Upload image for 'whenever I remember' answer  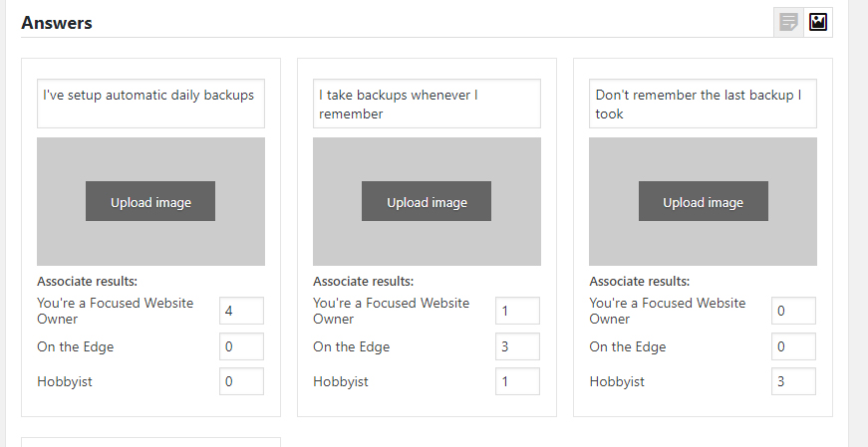pos(427,201)
